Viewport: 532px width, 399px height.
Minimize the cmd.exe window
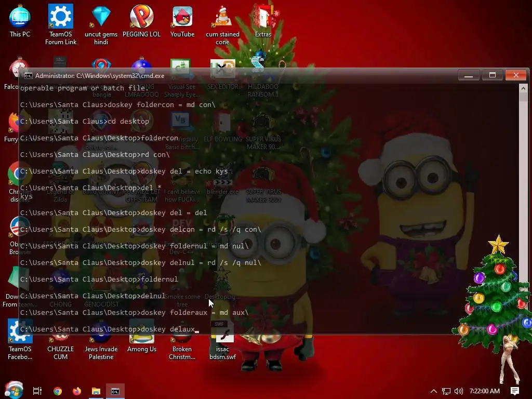(x=469, y=75)
